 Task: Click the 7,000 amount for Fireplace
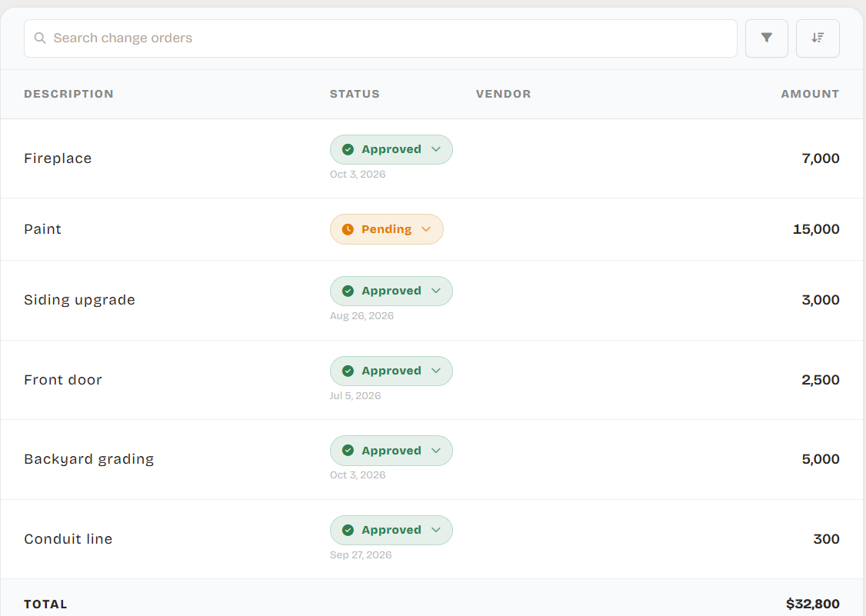[x=820, y=158]
